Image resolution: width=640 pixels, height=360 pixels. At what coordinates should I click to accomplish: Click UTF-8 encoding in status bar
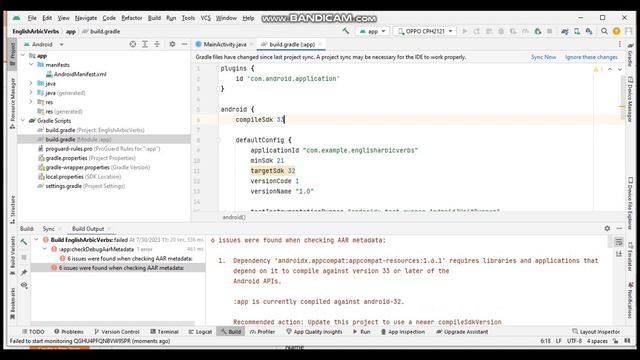pyautogui.click(x=574, y=341)
